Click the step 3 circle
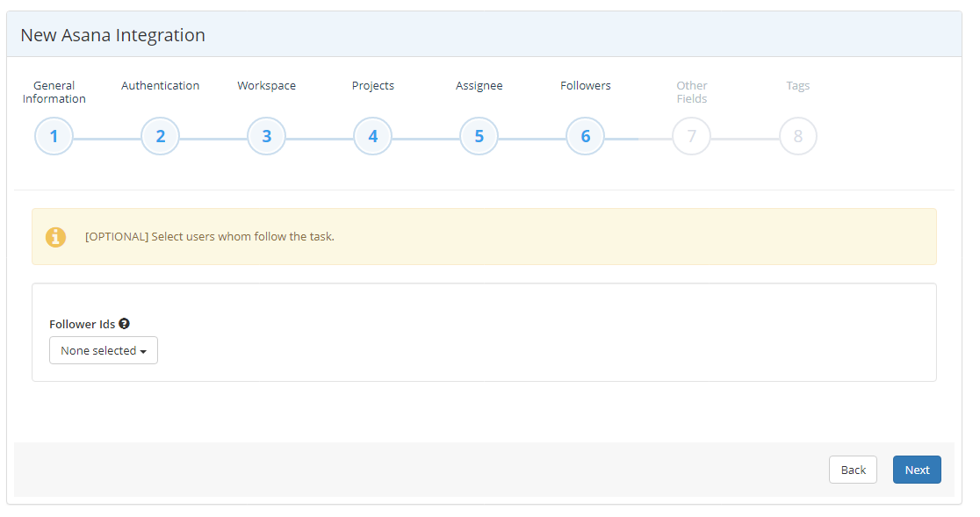This screenshot has width=980, height=517. click(x=266, y=136)
